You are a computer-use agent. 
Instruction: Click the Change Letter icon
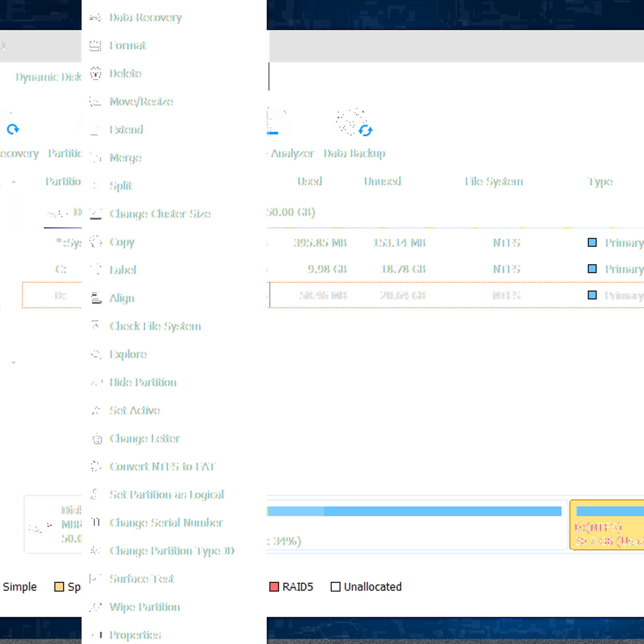click(x=97, y=438)
